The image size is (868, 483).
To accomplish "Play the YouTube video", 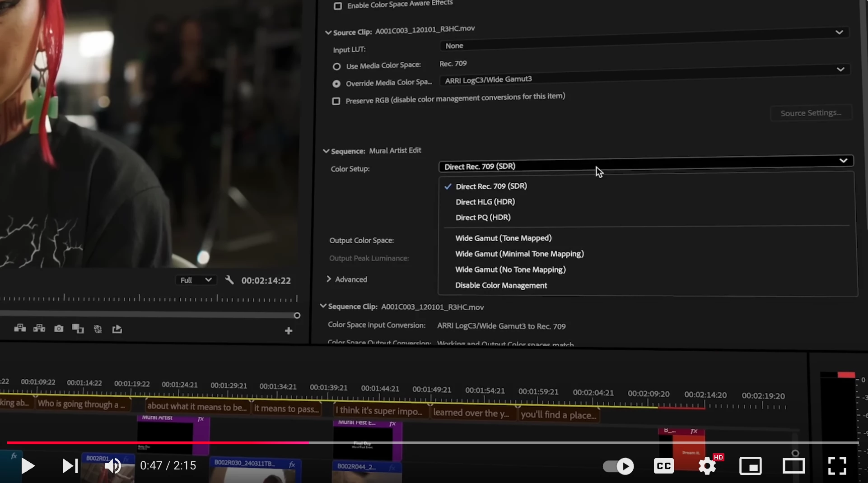I will coord(28,466).
